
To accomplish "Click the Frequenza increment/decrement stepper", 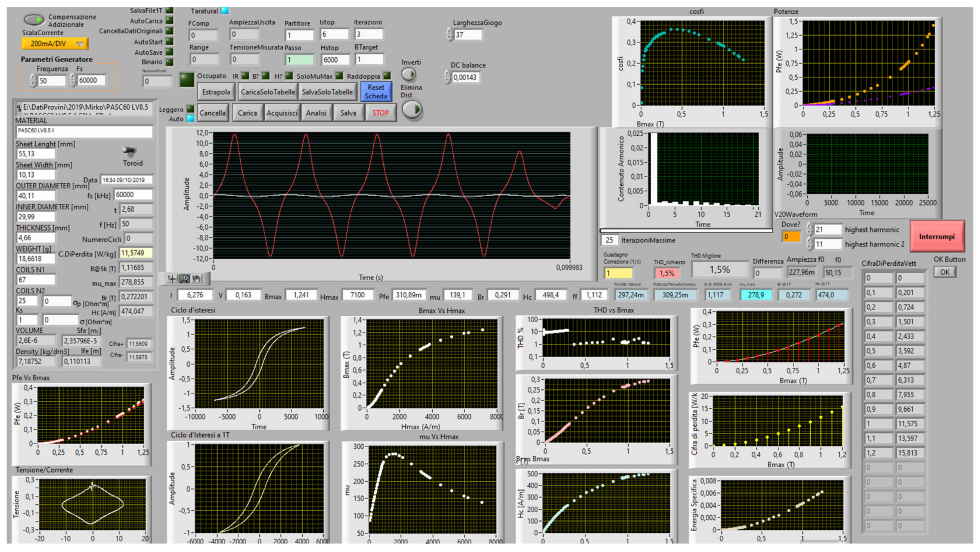I will [33, 81].
